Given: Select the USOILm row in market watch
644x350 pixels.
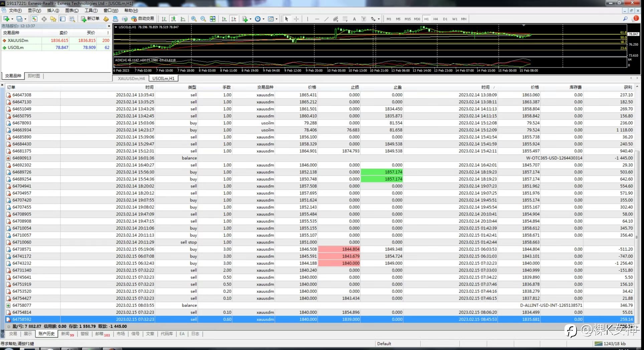Looking at the screenshot, I should (x=56, y=47).
